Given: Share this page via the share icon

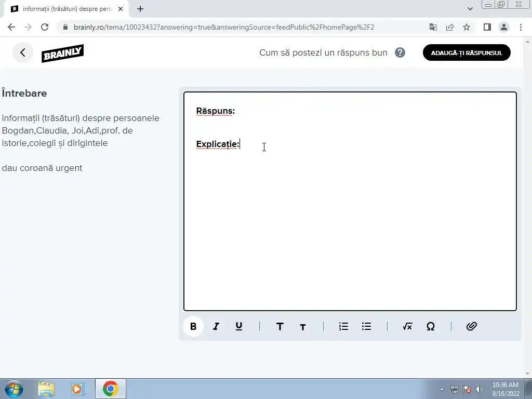Looking at the screenshot, I should click(x=450, y=27).
